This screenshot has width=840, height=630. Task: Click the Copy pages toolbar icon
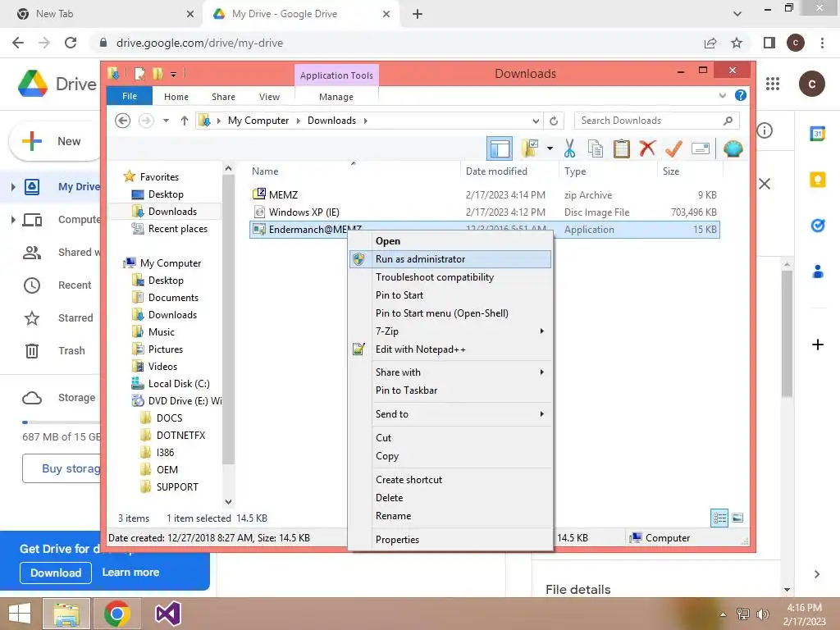pyautogui.click(x=596, y=148)
